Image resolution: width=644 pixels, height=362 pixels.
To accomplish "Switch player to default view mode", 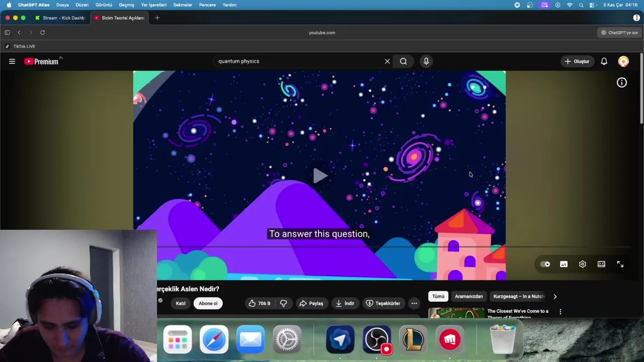I will tap(601, 264).
